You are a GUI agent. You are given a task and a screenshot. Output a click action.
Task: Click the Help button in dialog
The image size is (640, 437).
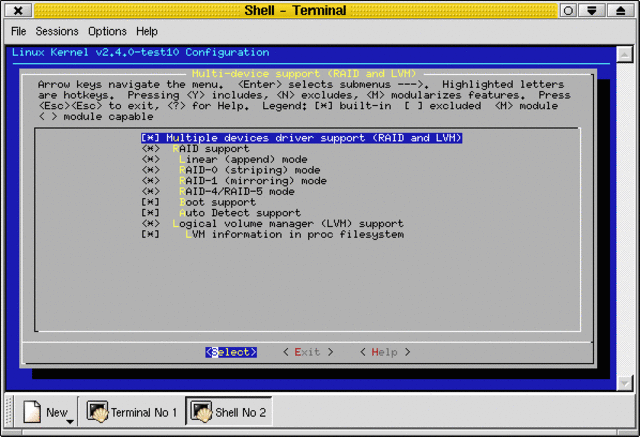[385, 352]
